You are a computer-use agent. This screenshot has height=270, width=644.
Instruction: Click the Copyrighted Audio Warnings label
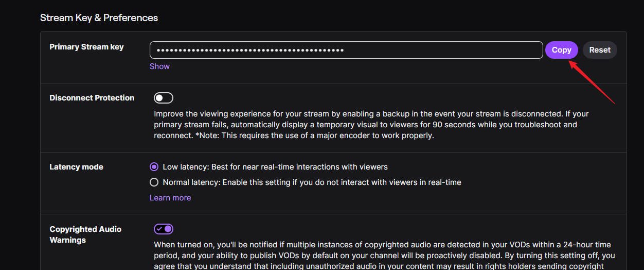(85, 234)
